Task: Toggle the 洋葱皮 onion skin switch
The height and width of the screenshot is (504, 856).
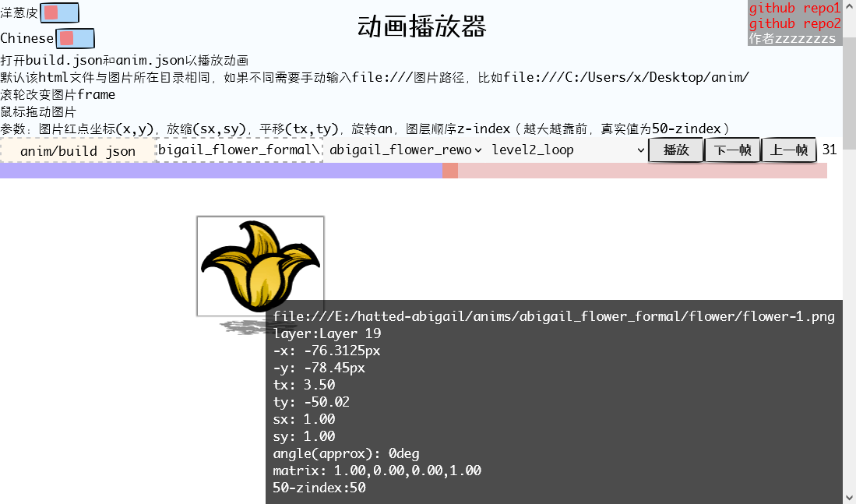Action: pyautogui.click(x=59, y=12)
